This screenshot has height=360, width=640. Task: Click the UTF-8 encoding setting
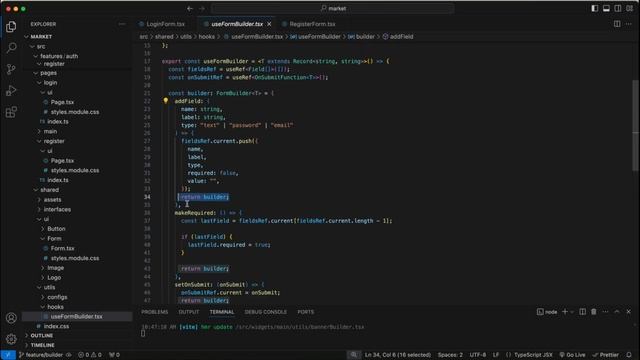point(478,355)
